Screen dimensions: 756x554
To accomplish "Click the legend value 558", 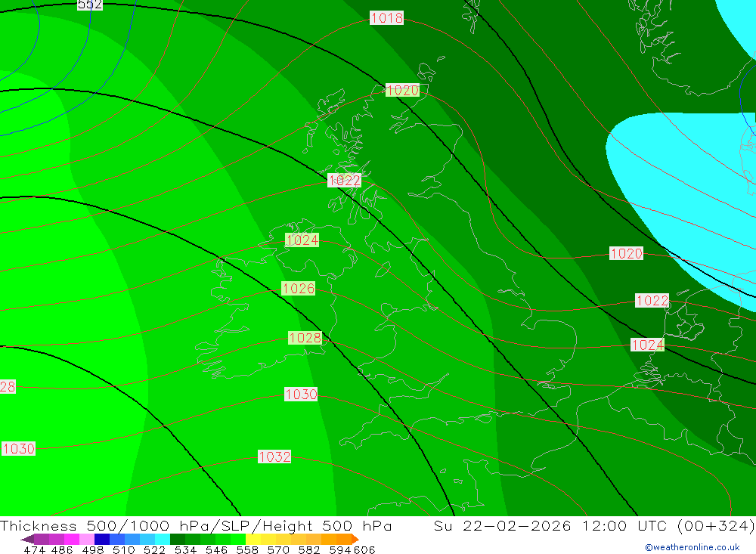I will [247, 549].
